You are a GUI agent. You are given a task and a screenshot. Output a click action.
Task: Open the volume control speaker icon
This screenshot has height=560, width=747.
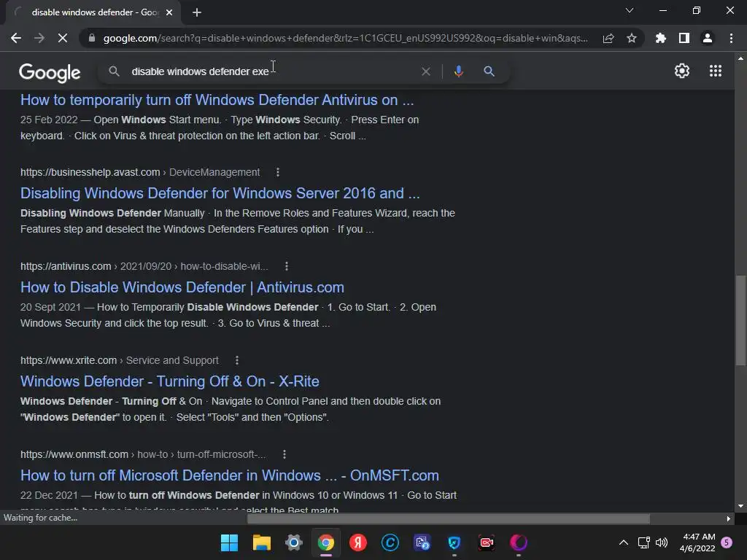(662, 542)
